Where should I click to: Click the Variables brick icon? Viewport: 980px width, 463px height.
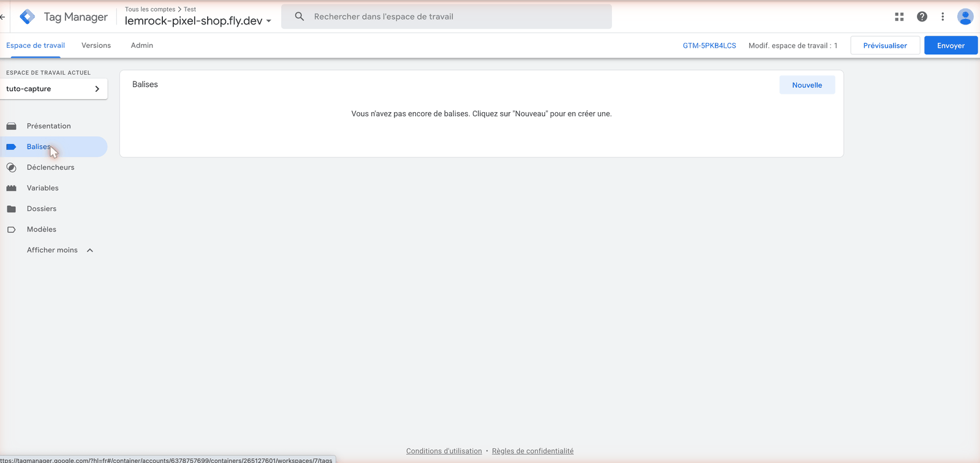click(11, 188)
